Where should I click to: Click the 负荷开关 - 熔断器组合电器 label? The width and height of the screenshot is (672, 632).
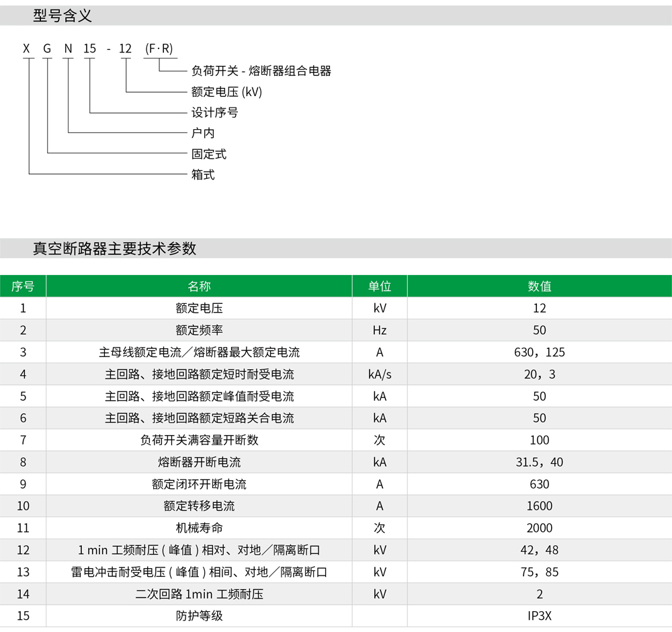pos(261,71)
